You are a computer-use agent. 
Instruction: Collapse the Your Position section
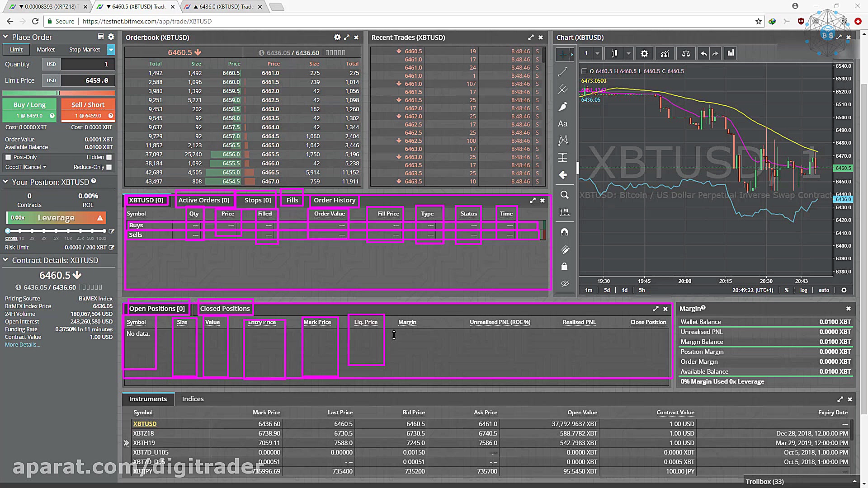(x=5, y=182)
